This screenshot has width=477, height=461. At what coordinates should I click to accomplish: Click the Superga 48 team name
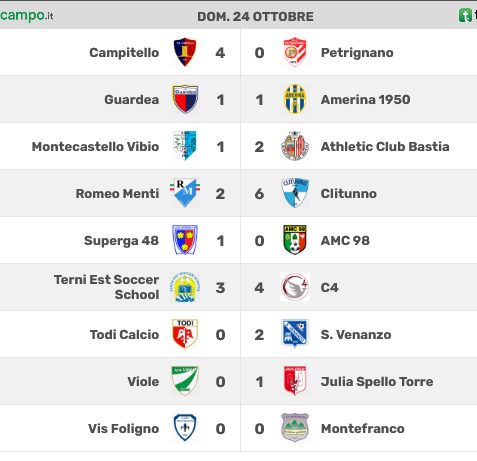click(x=121, y=240)
